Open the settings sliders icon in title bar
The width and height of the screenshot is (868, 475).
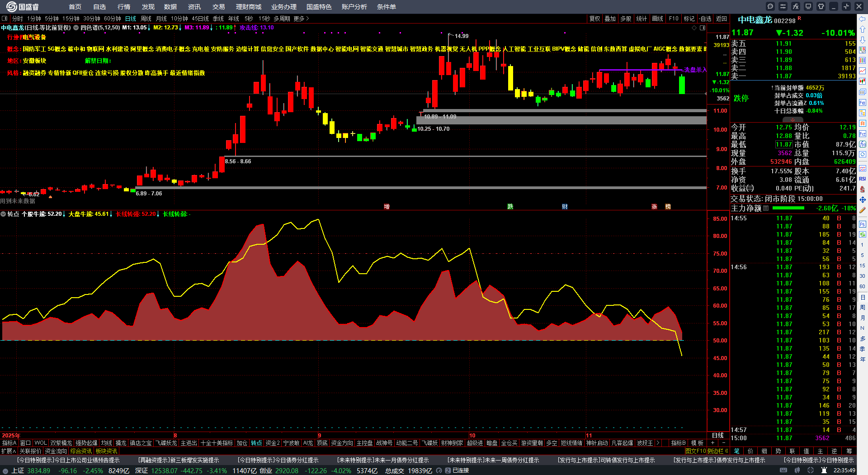(783, 6)
